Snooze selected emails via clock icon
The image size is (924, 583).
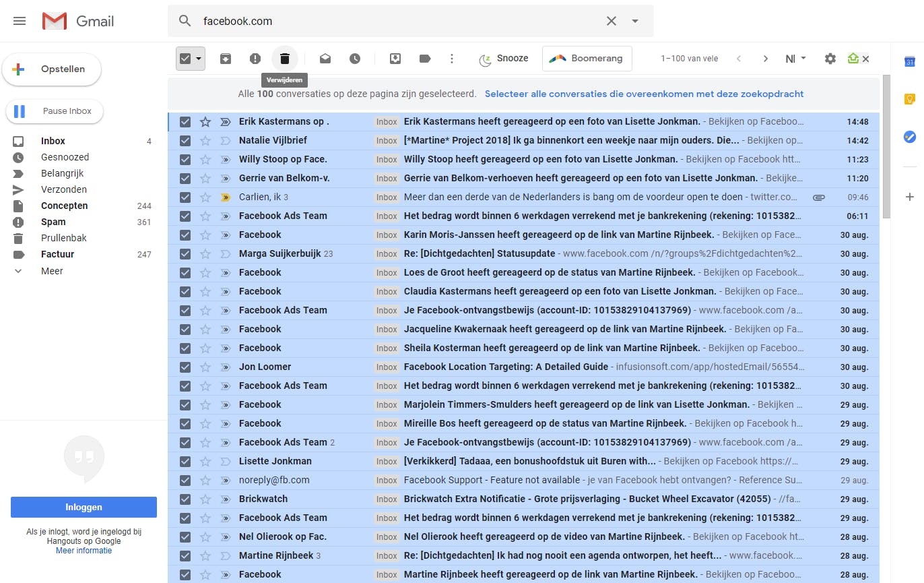pyautogui.click(x=354, y=59)
